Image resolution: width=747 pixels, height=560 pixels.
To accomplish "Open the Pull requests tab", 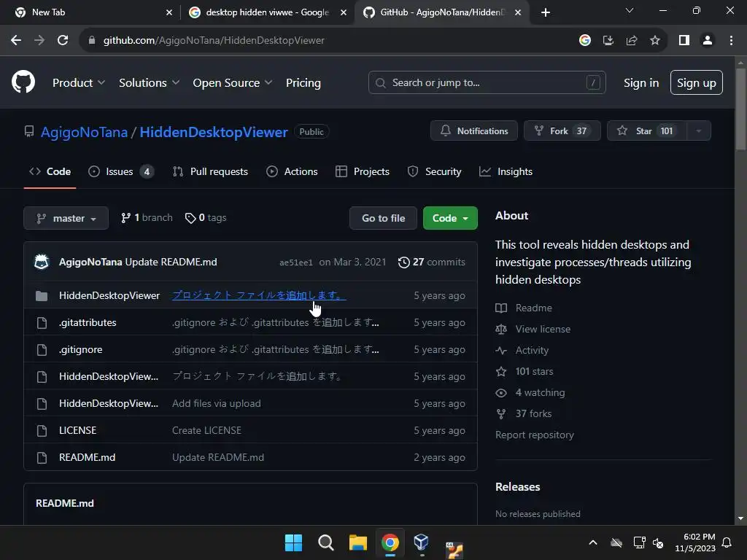I will pyautogui.click(x=210, y=172).
